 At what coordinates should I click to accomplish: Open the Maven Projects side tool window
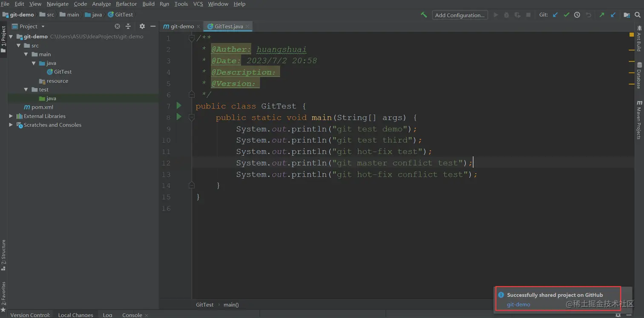pos(639,120)
